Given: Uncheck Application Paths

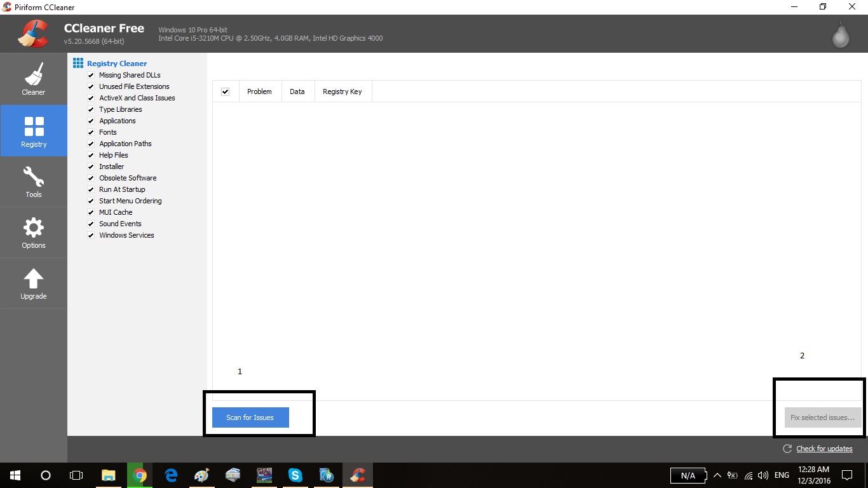Looking at the screenshot, I should (x=91, y=144).
